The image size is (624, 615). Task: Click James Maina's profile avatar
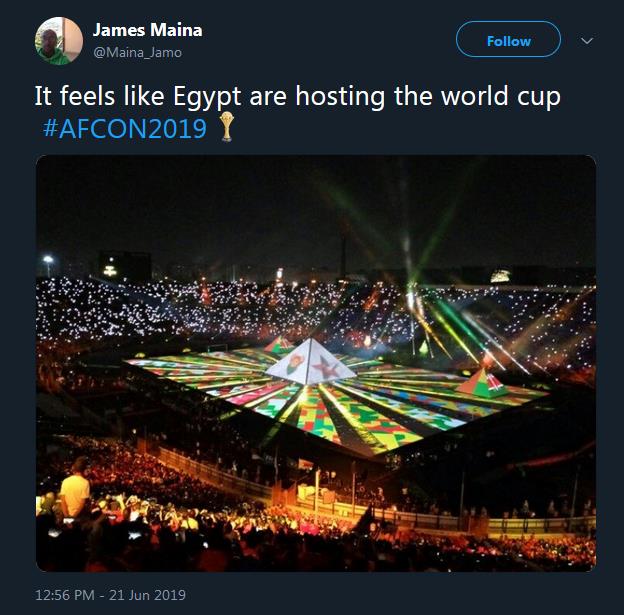click(x=59, y=41)
